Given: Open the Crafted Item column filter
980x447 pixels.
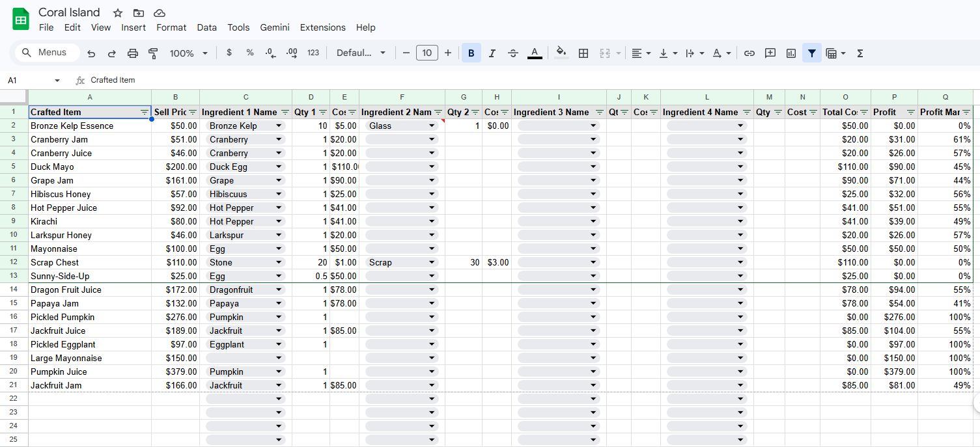Looking at the screenshot, I should point(144,112).
